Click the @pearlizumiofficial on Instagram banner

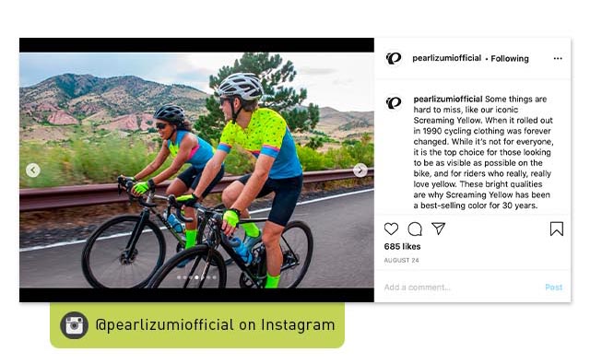click(197, 325)
